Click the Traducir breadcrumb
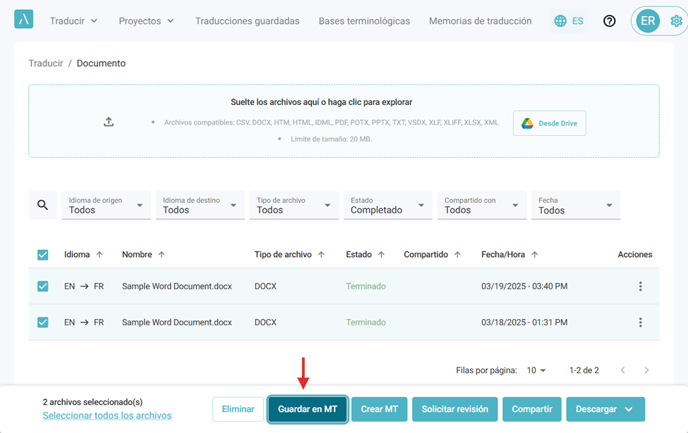Viewport: 688px width, 433px height. 46,63
